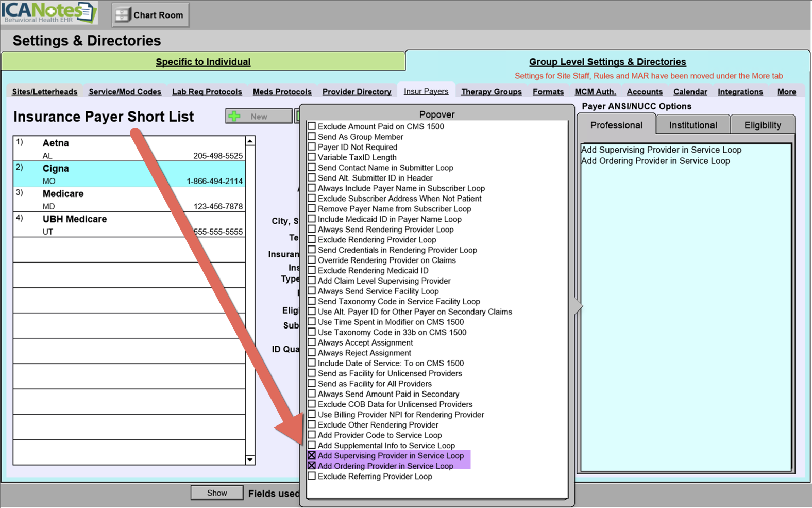Open the Calendar tab
812x508 pixels.
click(690, 92)
